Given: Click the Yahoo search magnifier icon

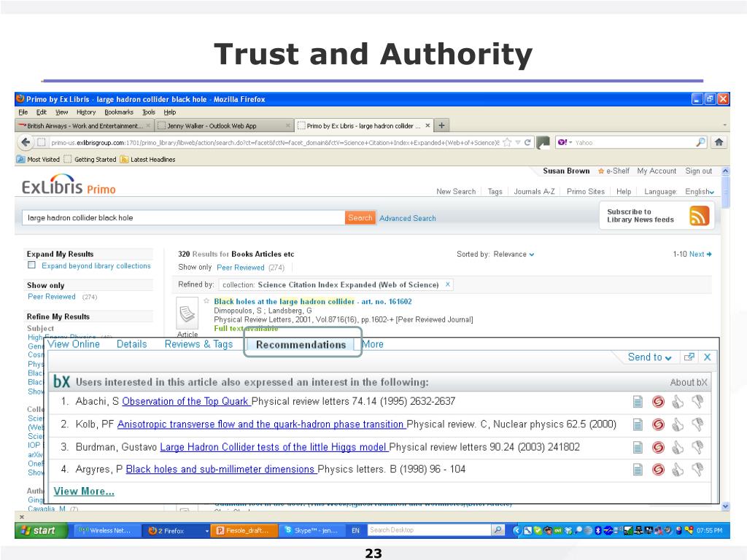Looking at the screenshot, I should point(700,142).
